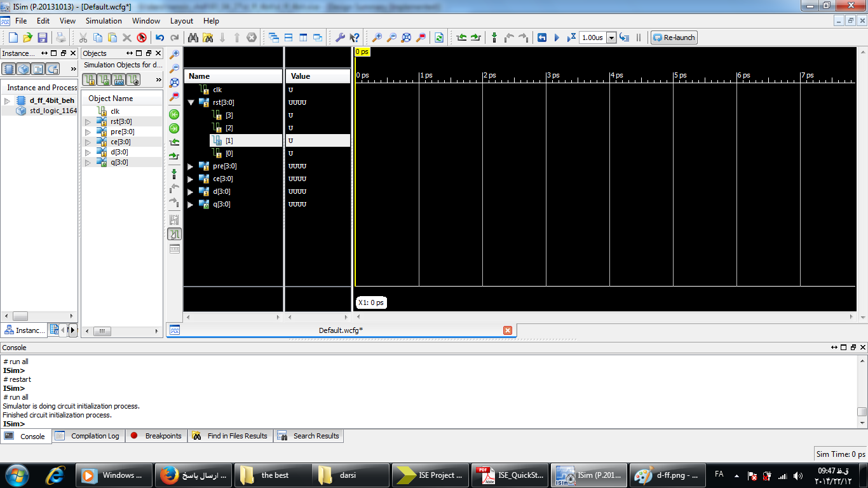The width and height of the screenshot is (868, 488).
Task: Open the simulation run time dropdown
Action: [x=611, y=37]
